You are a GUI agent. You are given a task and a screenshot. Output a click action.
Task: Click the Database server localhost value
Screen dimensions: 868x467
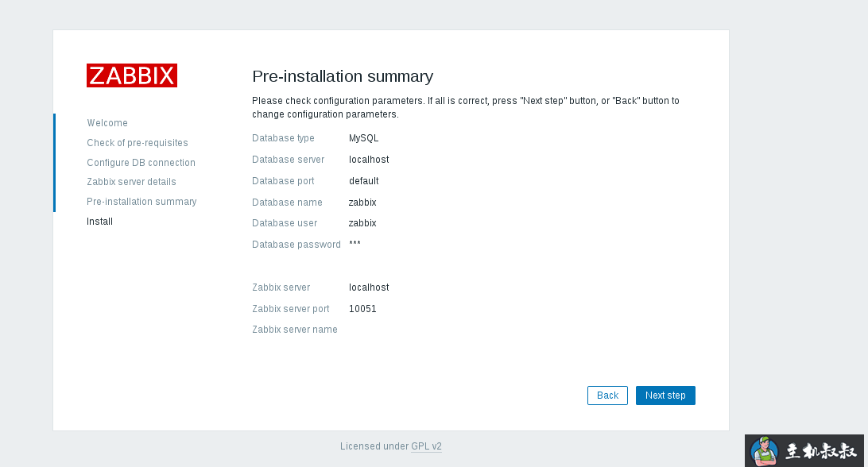[x=369, y=160]
